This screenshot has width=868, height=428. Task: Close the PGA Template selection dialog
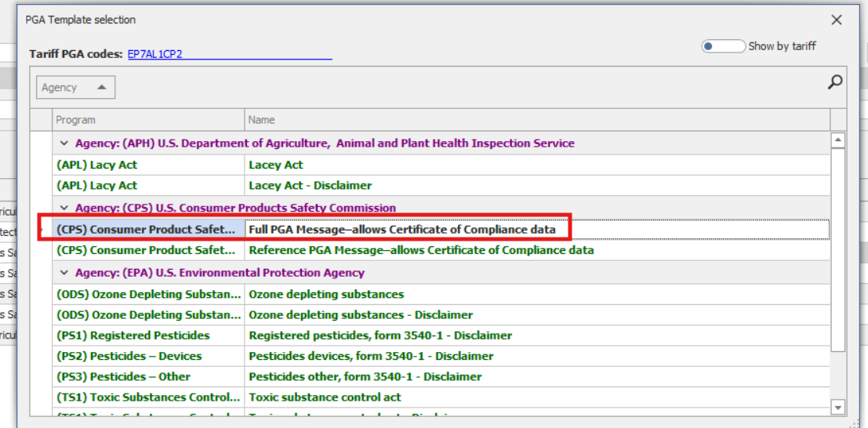pos(837,20)
